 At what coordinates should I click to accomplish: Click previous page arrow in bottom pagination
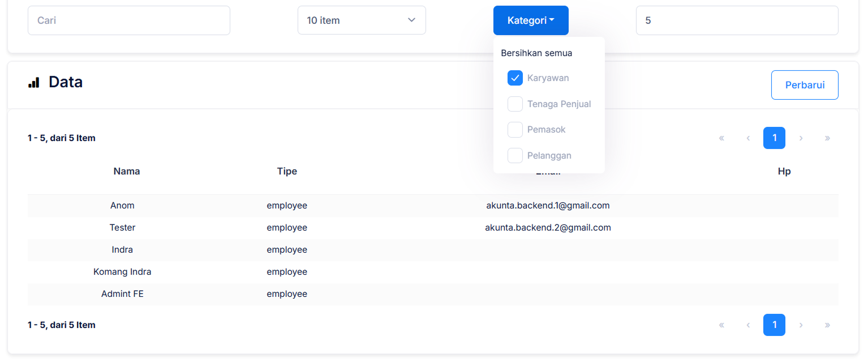click(x=748, y=325)
